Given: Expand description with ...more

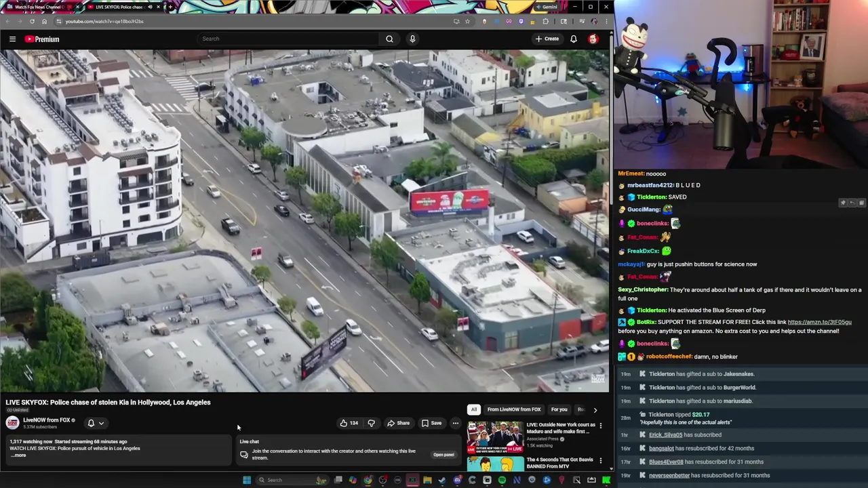Looking at the screenshot, I should pos(19,455).
